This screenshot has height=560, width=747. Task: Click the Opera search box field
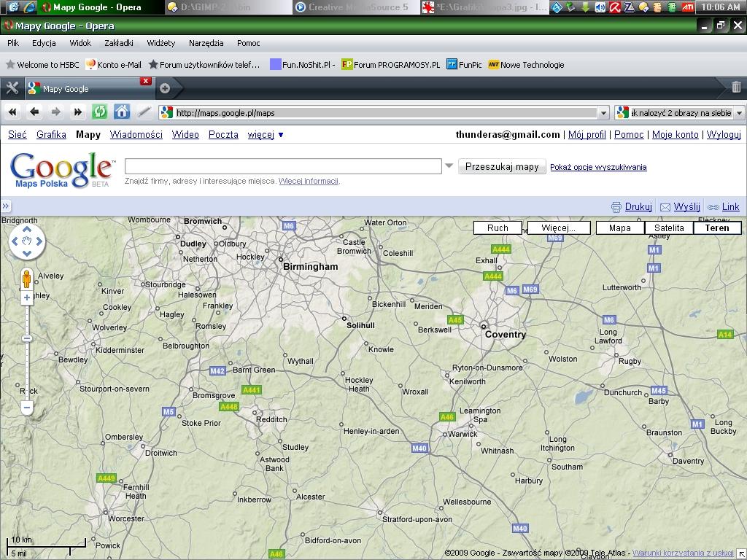(x=681, y=113)
